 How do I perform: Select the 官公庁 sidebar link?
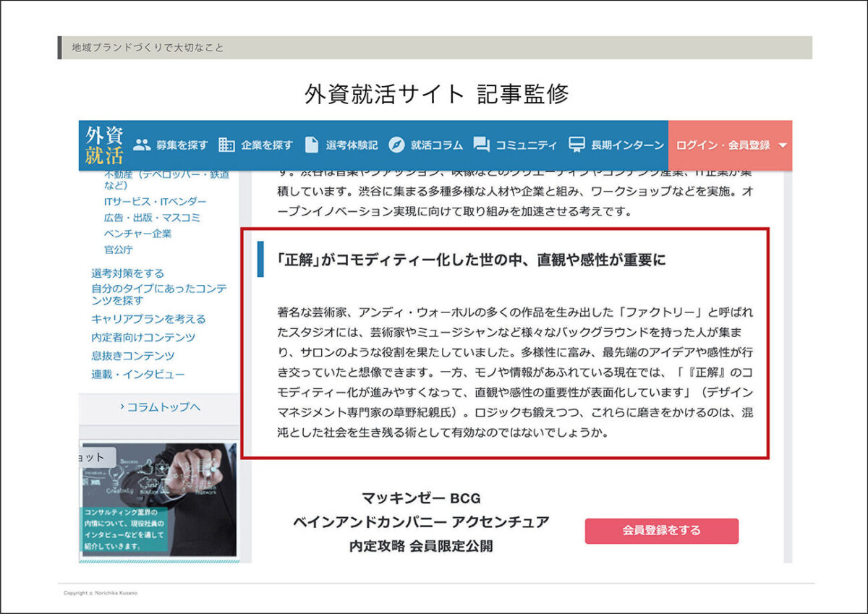(x=119, y=250)
